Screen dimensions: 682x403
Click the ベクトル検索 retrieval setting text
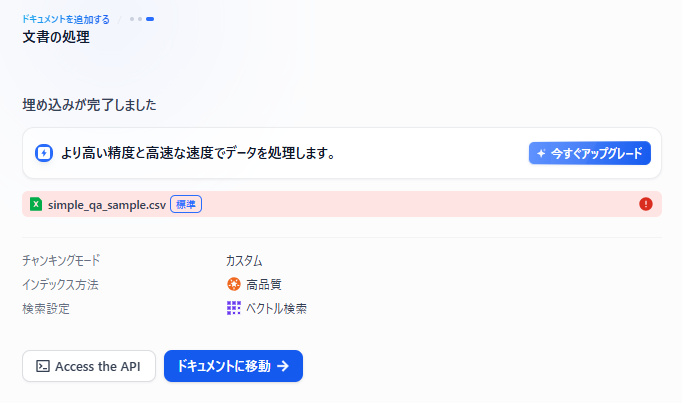pyautogui.click(x=276, y=308)
